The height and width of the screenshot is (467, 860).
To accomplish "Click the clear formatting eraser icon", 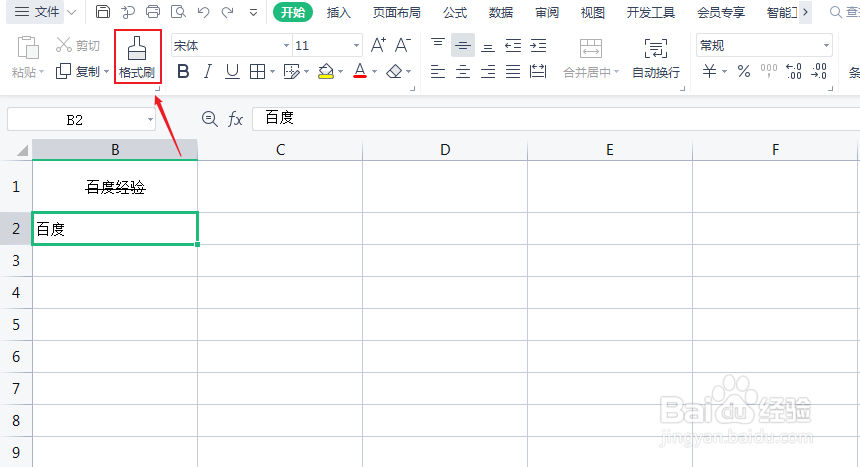I will 394,71.
